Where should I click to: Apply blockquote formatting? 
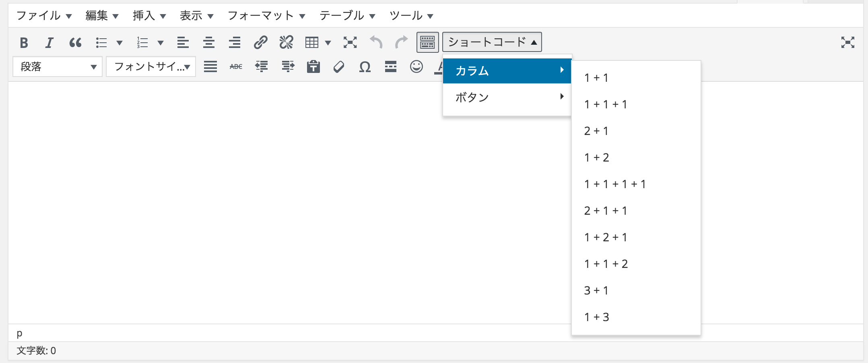pos(75,42)
